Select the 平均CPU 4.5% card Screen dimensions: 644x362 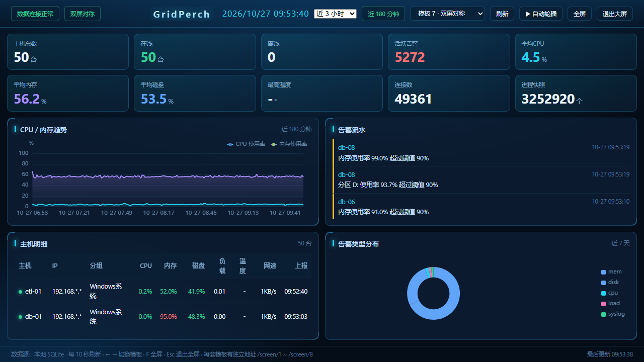pos(576,52)
